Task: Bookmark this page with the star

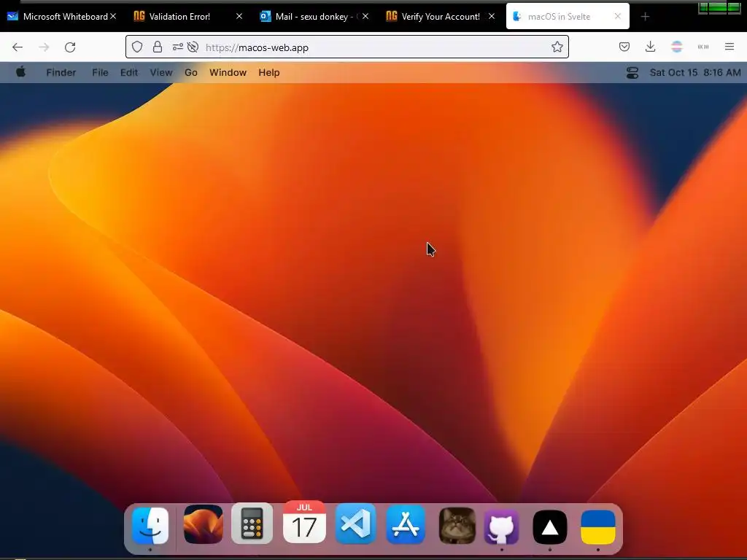Action: (x=557, y=47)
